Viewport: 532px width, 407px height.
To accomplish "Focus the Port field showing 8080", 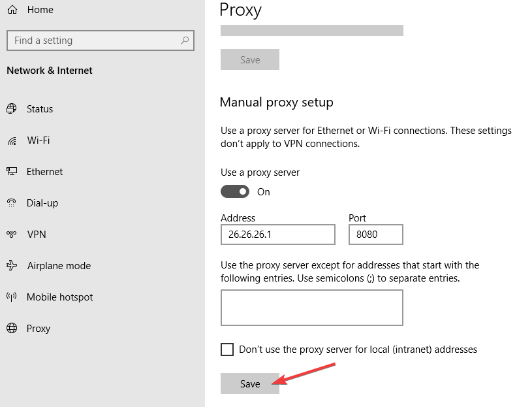I will [376, 235].
